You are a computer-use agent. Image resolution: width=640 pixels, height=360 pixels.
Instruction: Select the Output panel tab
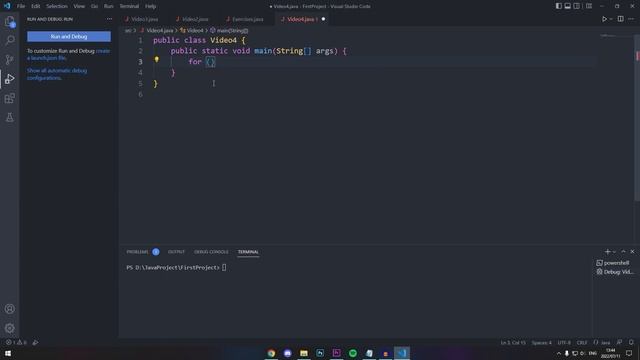[x=176, y=252]
